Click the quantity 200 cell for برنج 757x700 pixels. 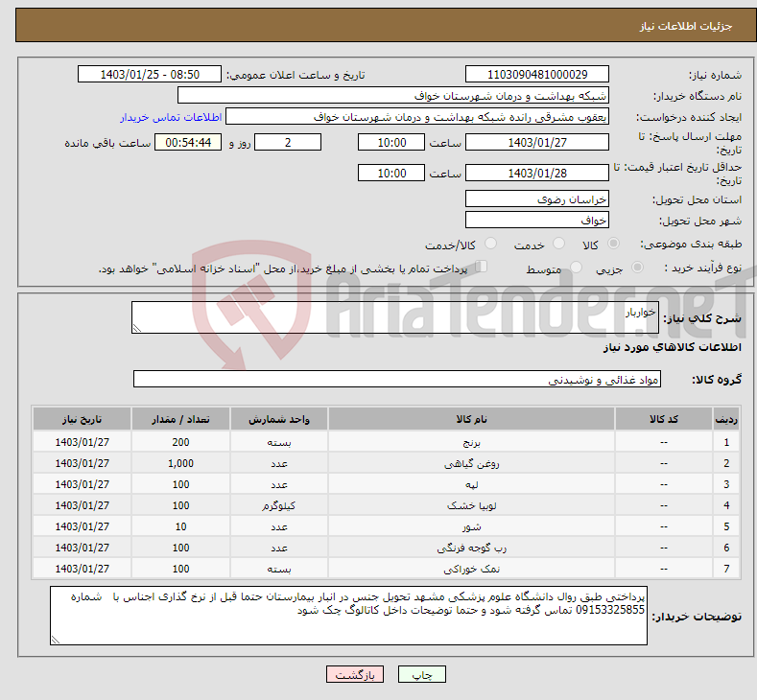click(180, 442)
